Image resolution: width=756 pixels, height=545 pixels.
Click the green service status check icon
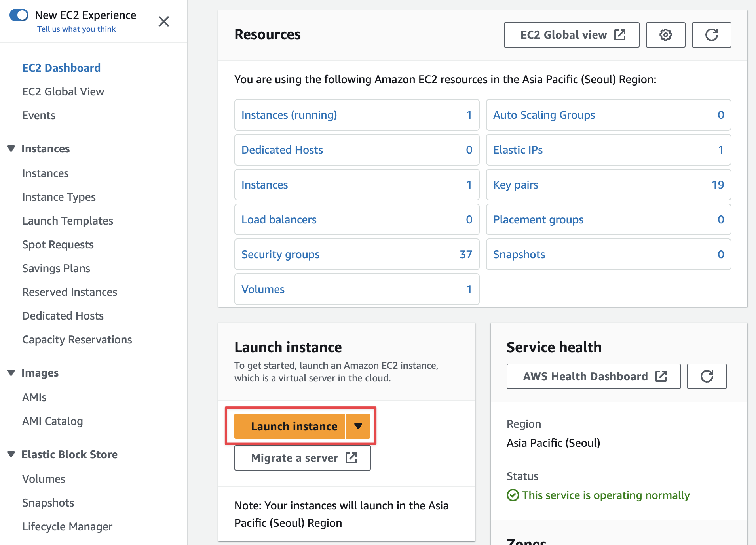513,495
